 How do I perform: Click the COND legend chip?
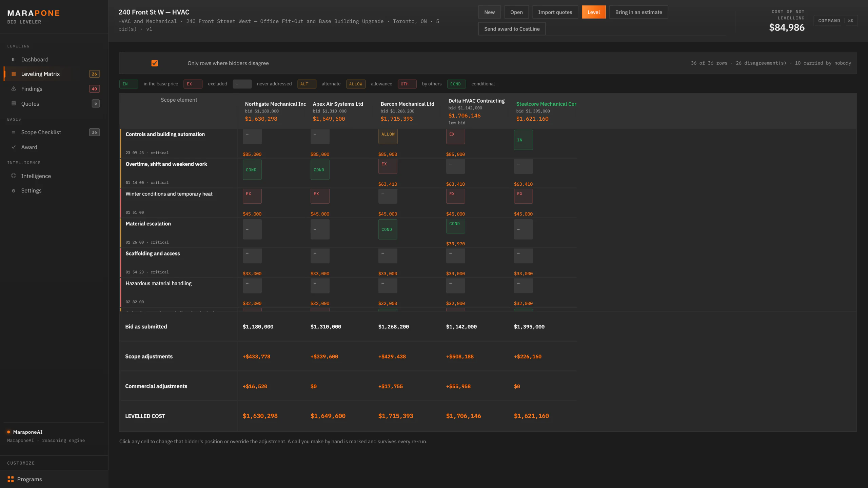click(456, 84)
